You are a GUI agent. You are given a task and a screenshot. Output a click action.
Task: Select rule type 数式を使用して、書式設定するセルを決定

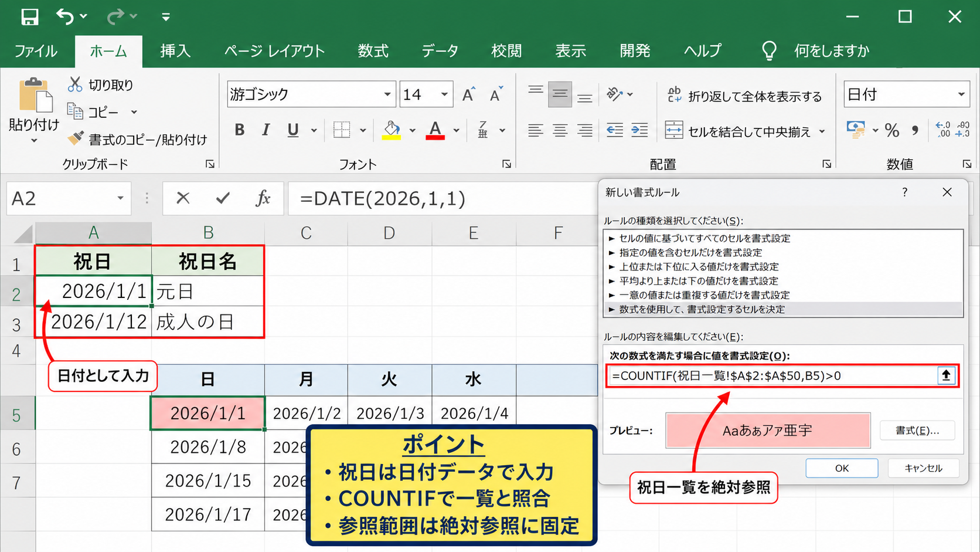[x=783, y=309]
